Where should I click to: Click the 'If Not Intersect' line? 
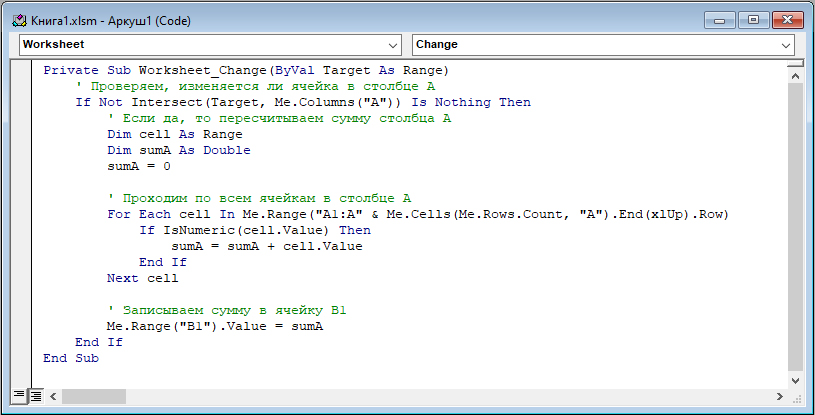pyautogui.click(x=303, y=102)
